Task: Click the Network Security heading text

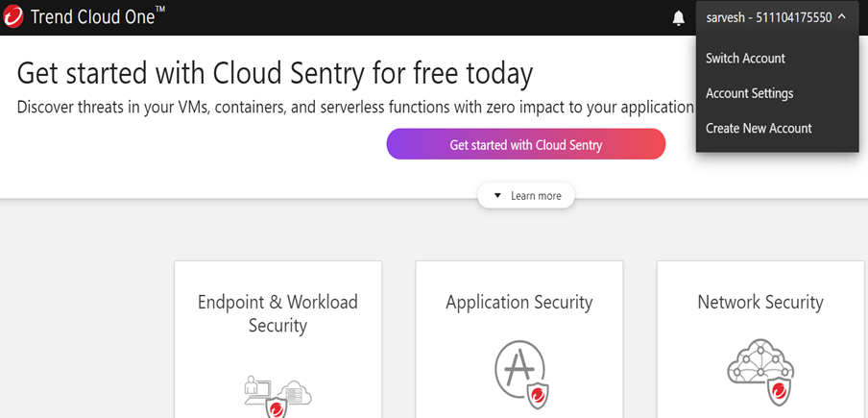Action: (x=760, y=303)
